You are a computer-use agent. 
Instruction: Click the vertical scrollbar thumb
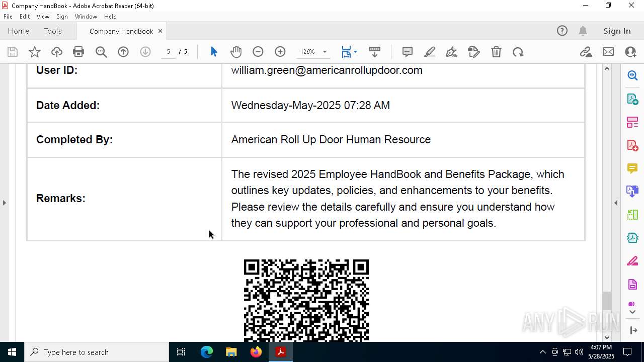tap(607, 301)
